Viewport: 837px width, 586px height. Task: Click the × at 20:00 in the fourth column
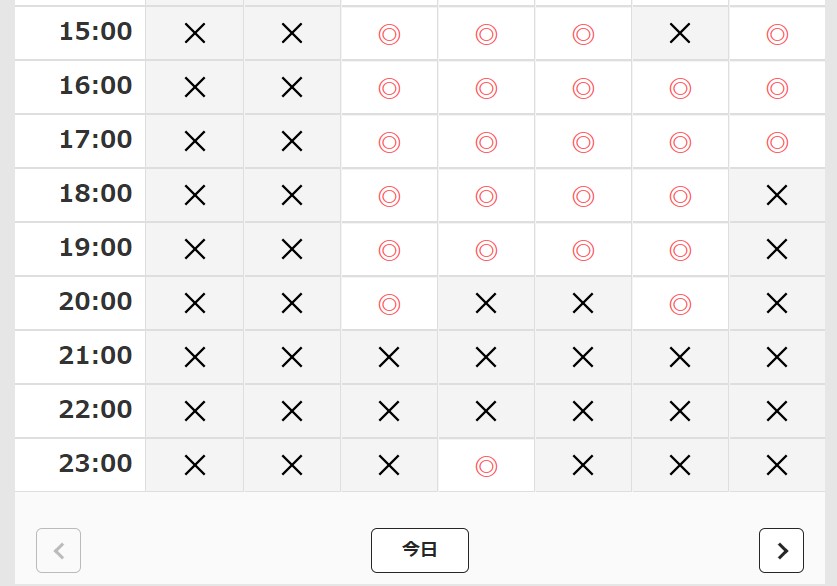486,303
